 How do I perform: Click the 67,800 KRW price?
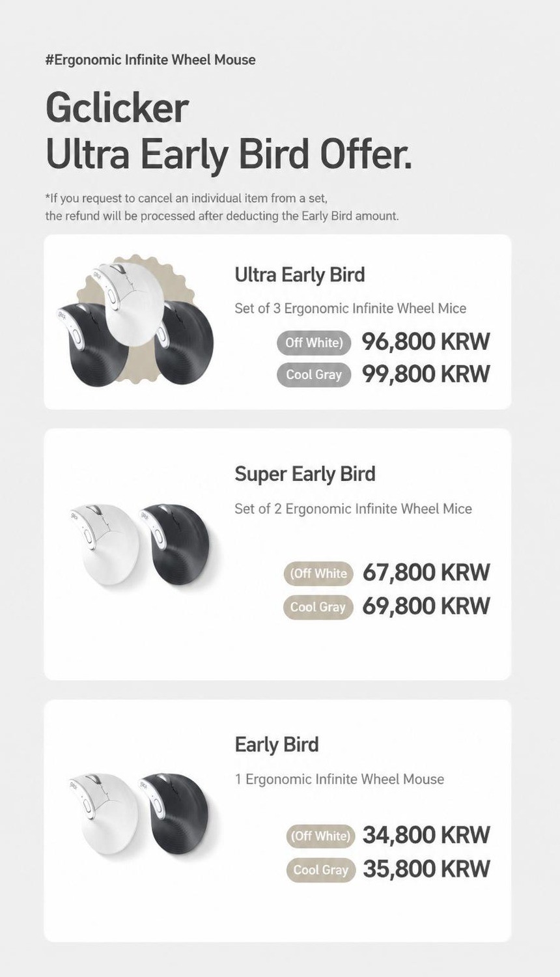(426, 573)
